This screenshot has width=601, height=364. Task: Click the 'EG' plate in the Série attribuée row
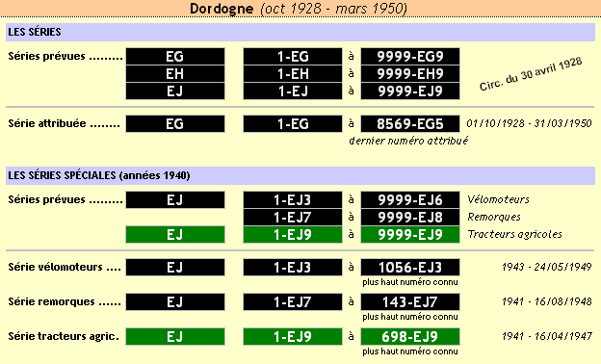click(175, 124)
